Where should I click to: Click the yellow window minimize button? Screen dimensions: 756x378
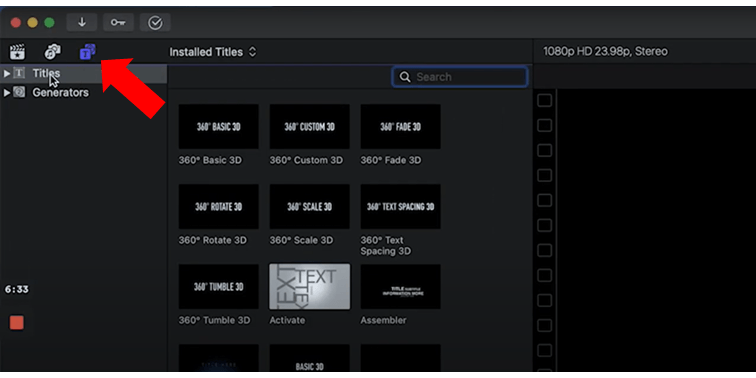click(x=32, y=23)
